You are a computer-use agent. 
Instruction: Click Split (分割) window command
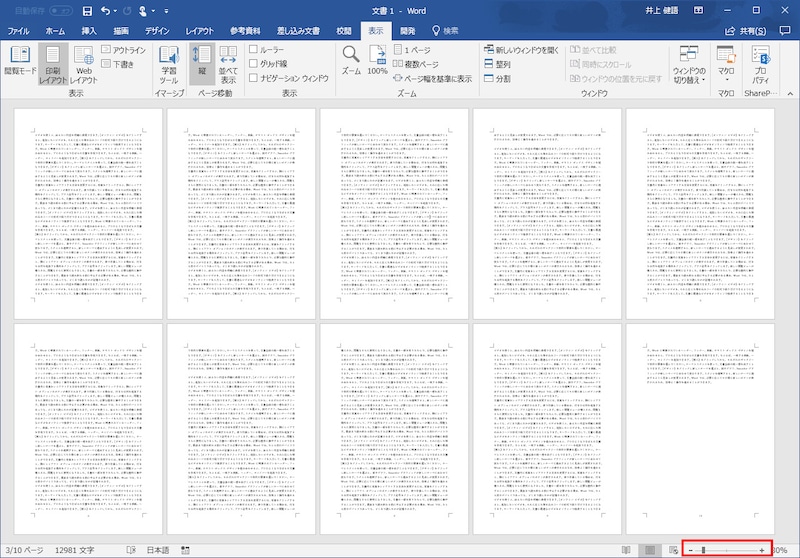click(496, 78)
